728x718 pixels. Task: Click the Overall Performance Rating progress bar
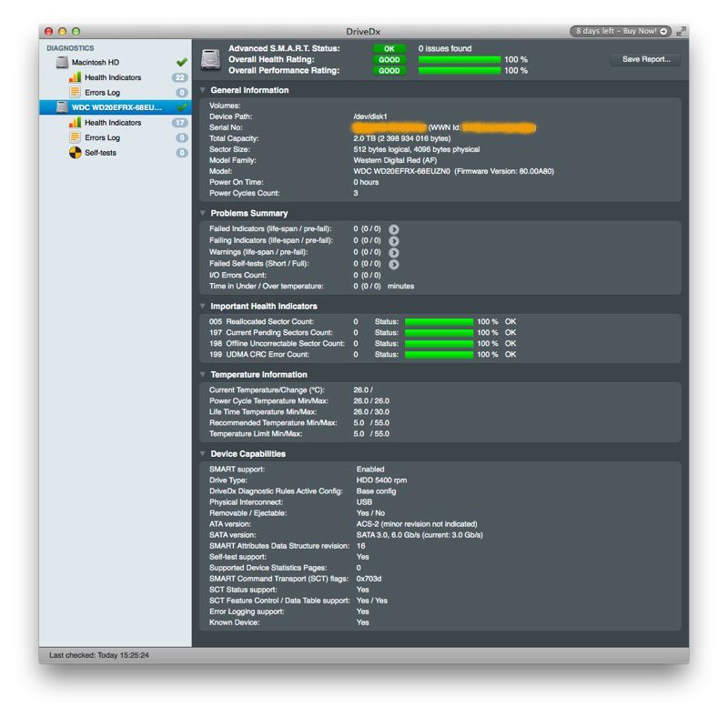pos(460,71)
